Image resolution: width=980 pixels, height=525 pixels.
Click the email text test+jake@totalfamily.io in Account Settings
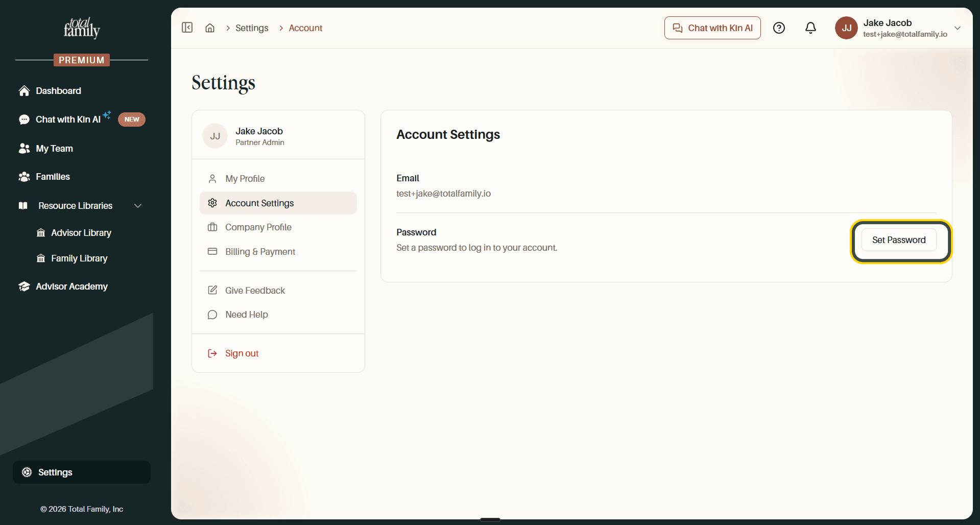[x=443, y=194]
